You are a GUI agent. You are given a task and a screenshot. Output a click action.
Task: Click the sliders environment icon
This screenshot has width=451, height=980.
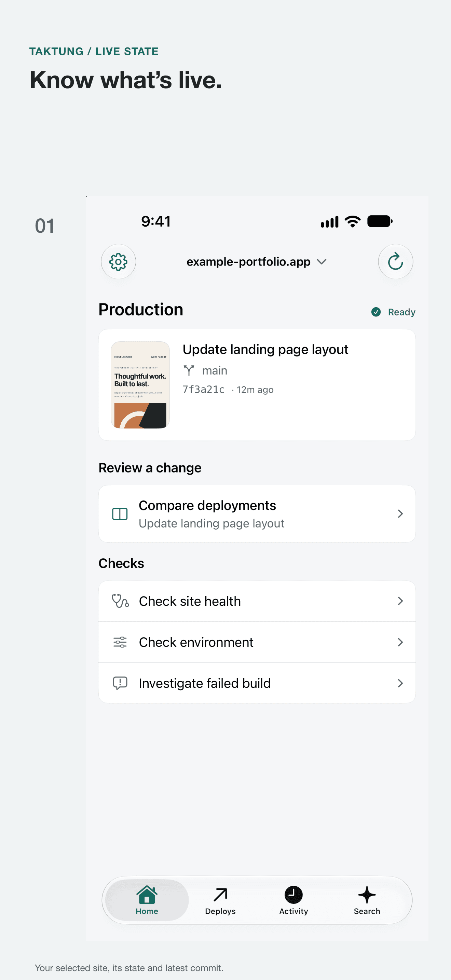[x=120, y=642]
